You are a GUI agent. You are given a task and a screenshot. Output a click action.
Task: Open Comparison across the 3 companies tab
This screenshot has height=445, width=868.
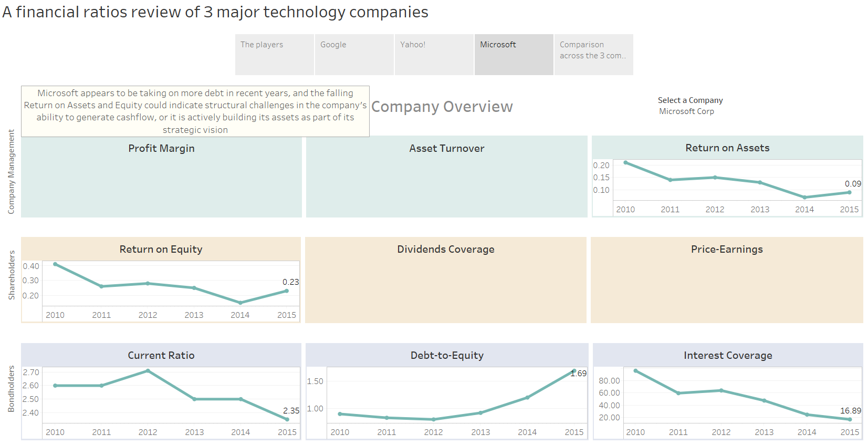(593, 55)
